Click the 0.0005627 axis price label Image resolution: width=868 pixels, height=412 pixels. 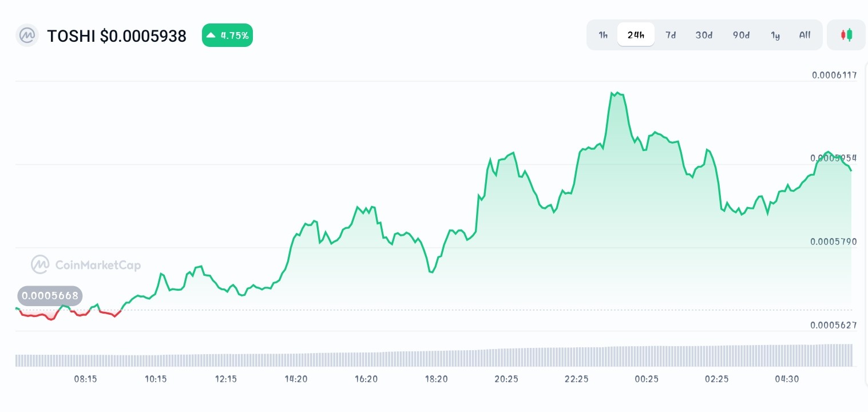[834, 324]
